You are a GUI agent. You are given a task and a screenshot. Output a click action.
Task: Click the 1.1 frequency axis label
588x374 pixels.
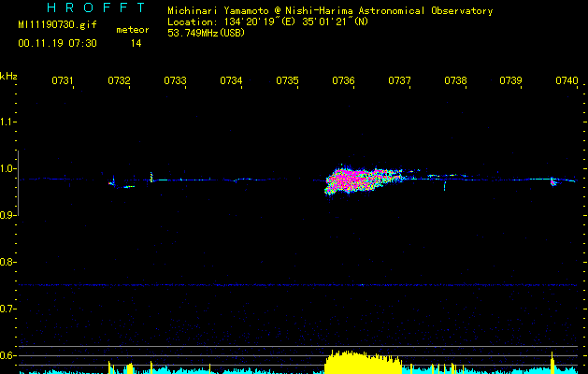click(x=7, y=122)
